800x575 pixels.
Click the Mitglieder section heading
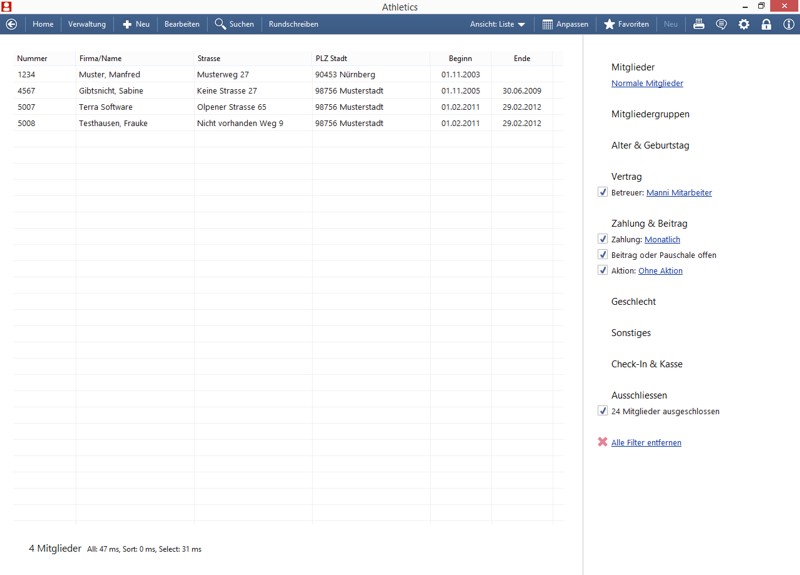point(633,67)
